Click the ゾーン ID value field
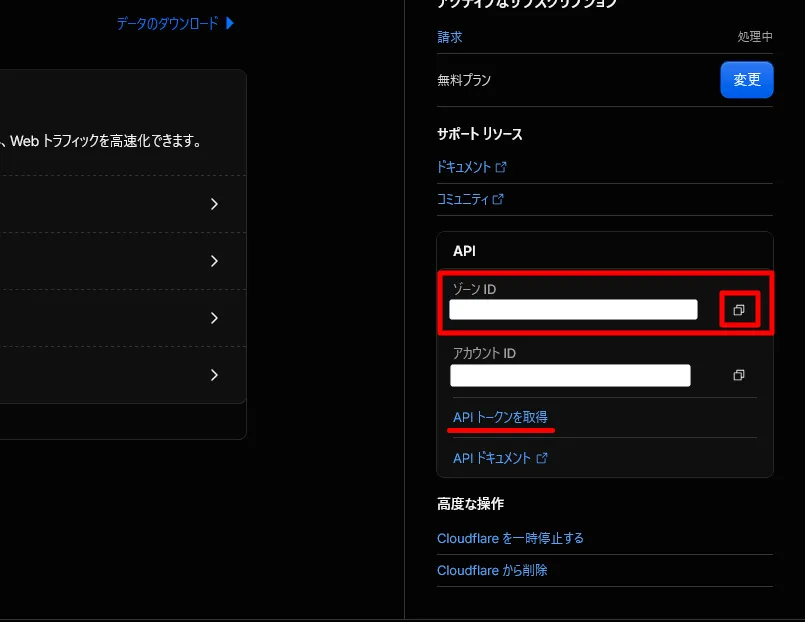 pos(573,309)
